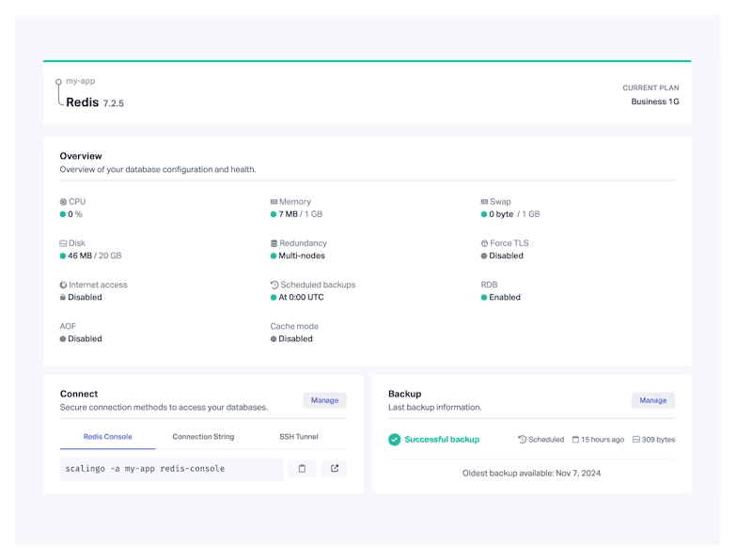
Task: Click the green status dot for RDB Enabled
Action: [483, 297]
